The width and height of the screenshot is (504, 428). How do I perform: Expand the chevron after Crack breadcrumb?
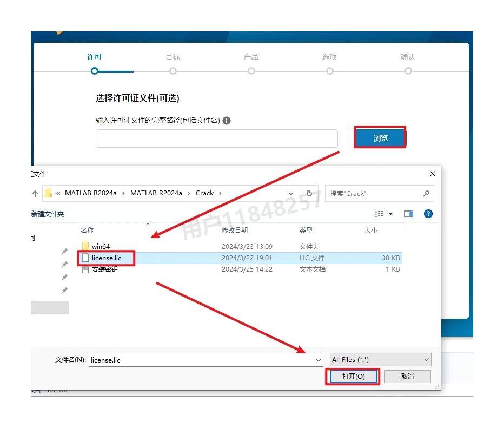220,193
